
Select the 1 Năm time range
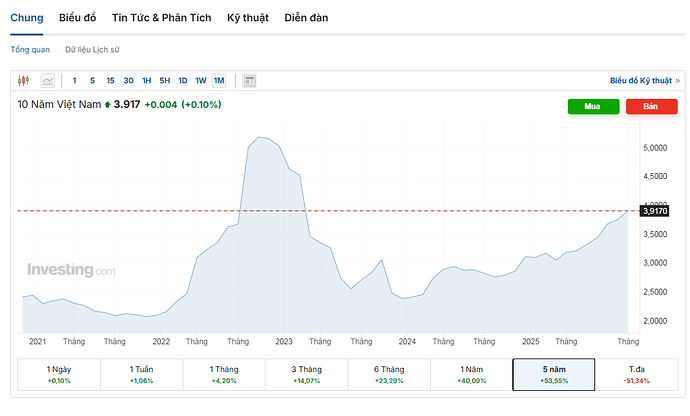tap(471, 374)
